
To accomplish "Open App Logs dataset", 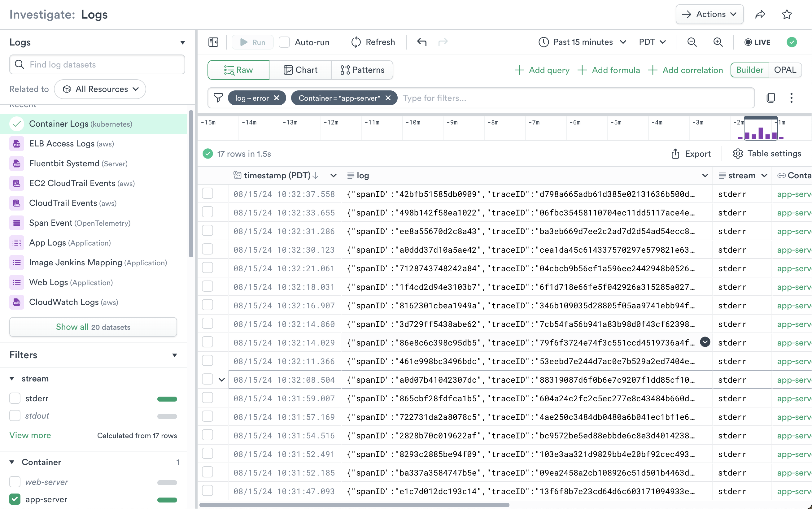I will tap(94, 243).
